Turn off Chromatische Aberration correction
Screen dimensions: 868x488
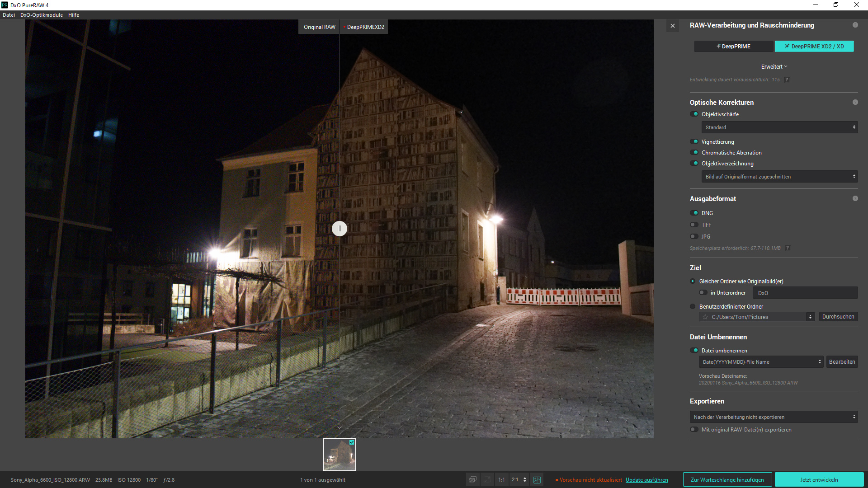[694, 153]
